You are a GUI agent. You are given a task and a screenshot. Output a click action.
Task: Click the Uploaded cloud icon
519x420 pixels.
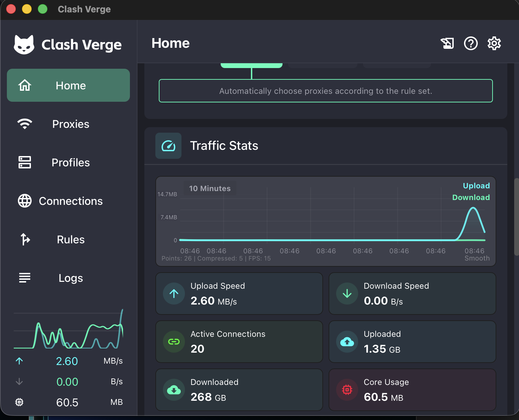click(347, 342)
